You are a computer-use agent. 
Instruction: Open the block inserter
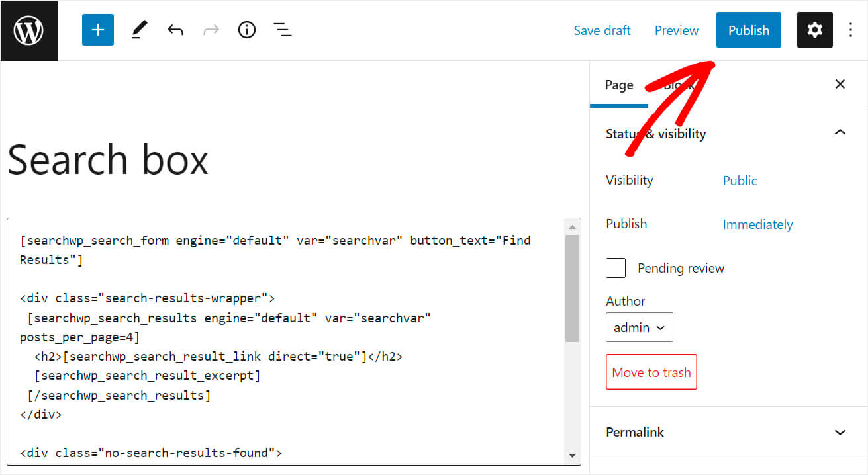tap(97, 30)
